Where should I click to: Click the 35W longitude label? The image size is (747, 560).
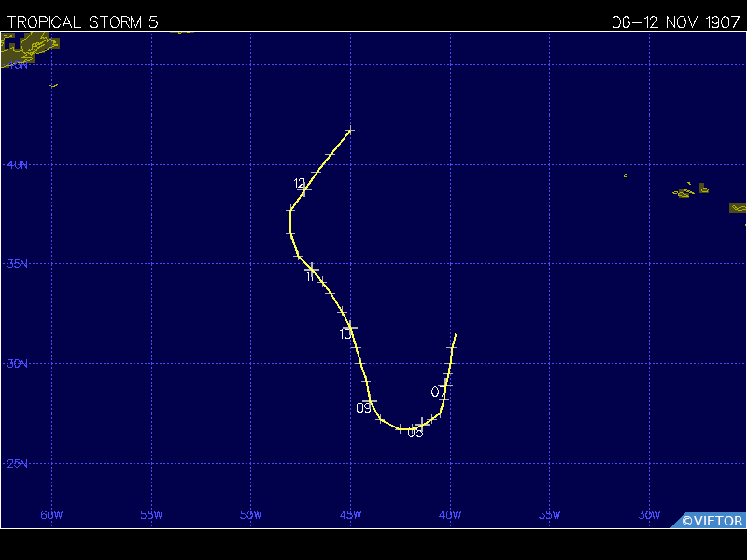pos(549,515)
